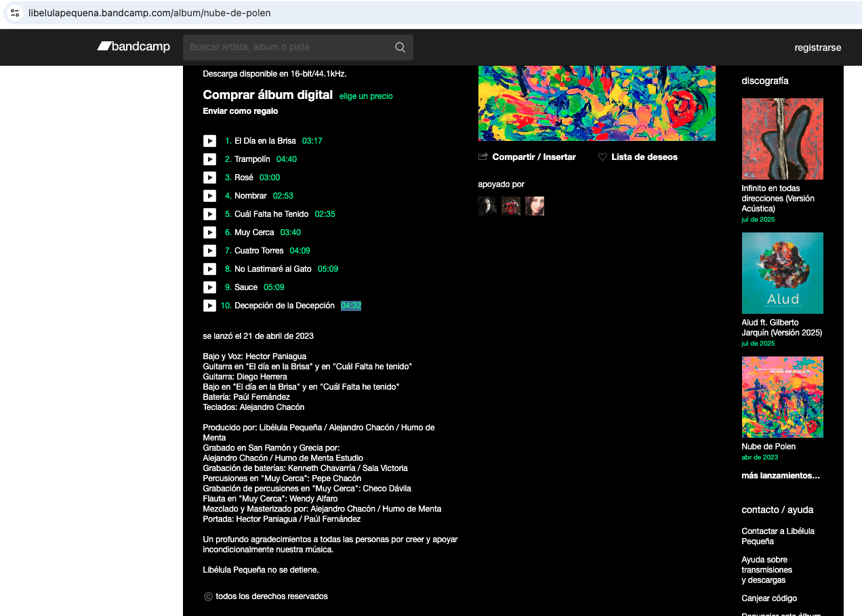
Task: Open second supporter avatar
Action: [x=511, y=206]
